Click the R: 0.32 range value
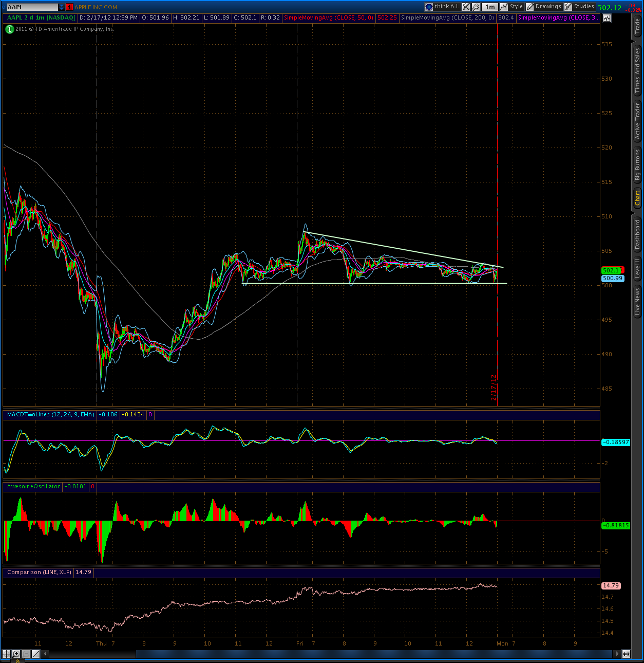644x663 pixels. pos(270,17)
